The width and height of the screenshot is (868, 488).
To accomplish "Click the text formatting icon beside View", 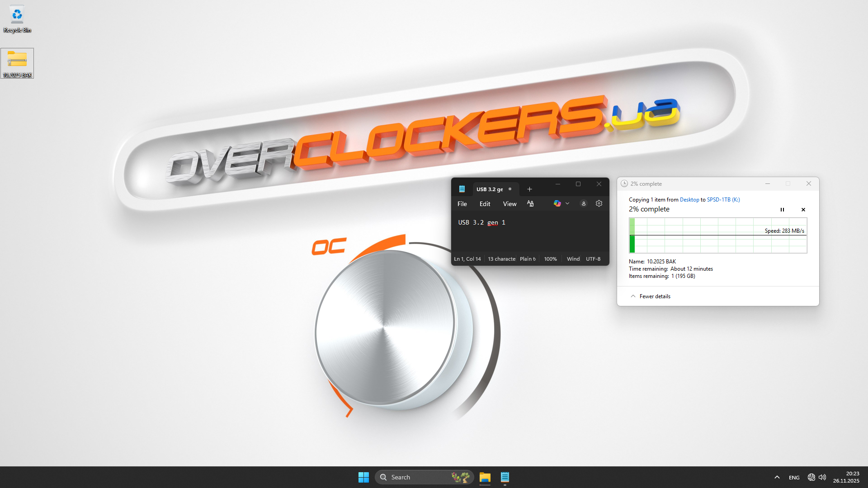I will [530, 204].
